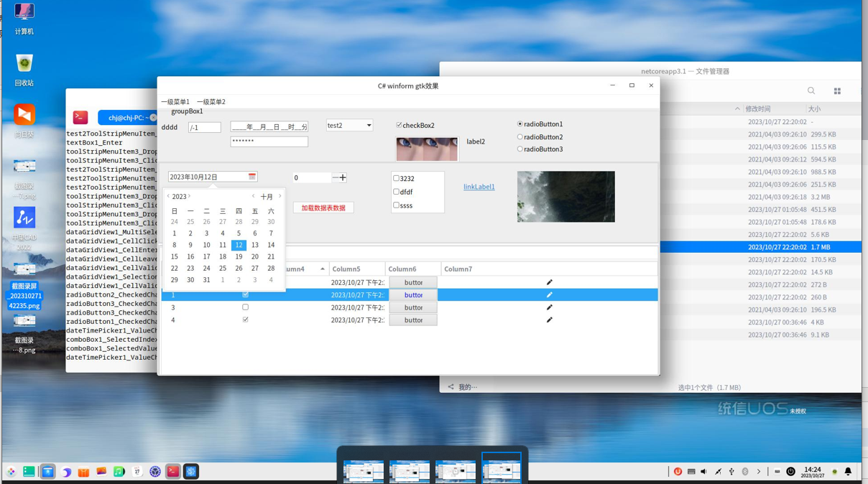Go to next month in calendar
This screenshot has height=484, width=868.
tap(280, 196)
